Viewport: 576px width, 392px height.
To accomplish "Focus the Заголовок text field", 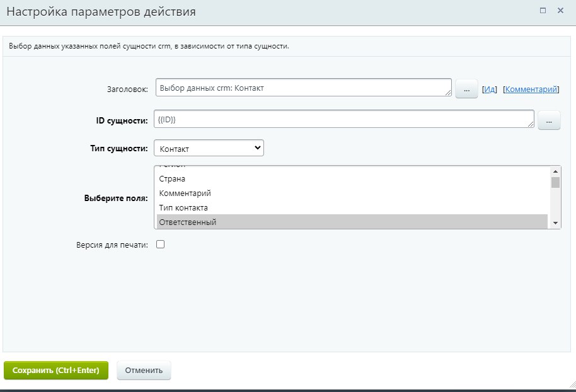I will pyautogui.click(x=303, y=88).
